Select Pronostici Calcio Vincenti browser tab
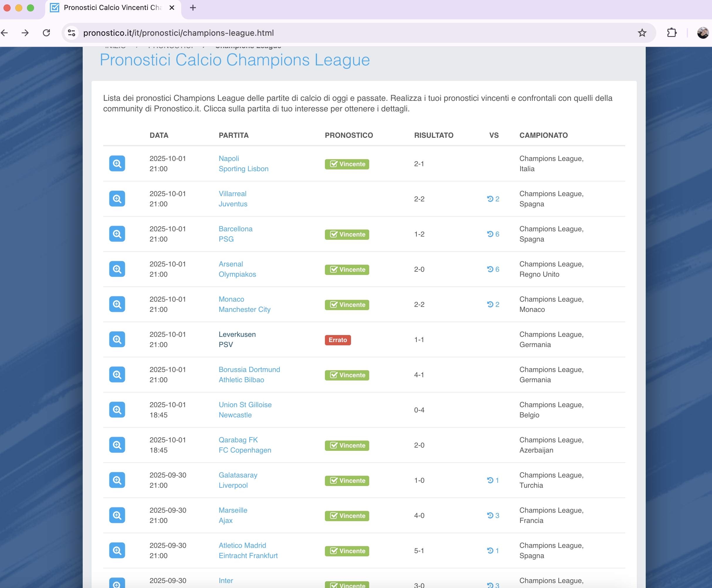 coord(112,8)
